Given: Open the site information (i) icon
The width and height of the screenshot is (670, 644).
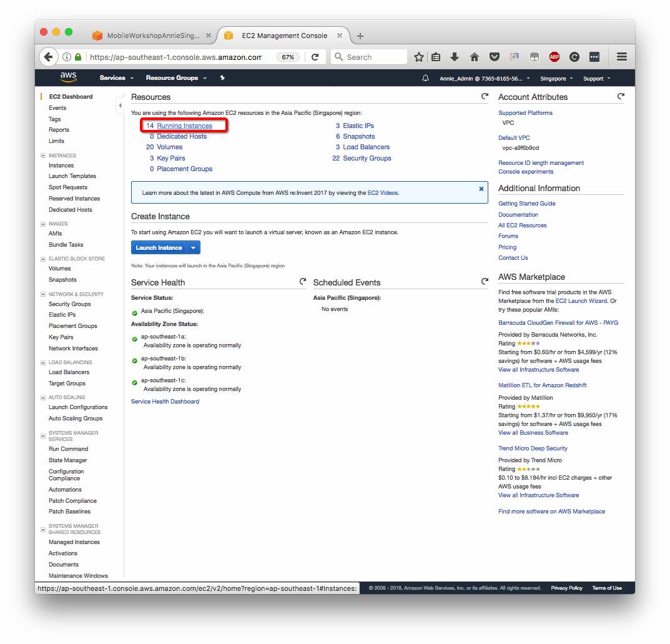Looking at the screenshot, I should pos(67,57).
